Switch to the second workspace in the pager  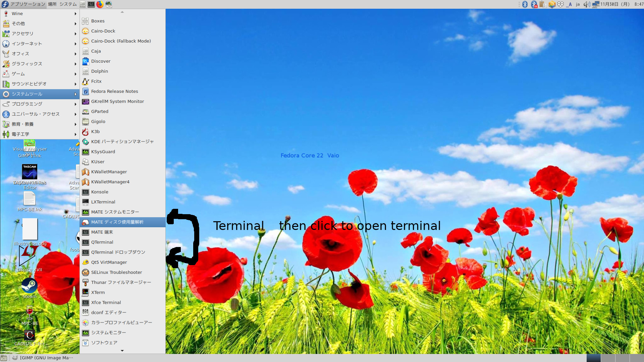point(608,358)
